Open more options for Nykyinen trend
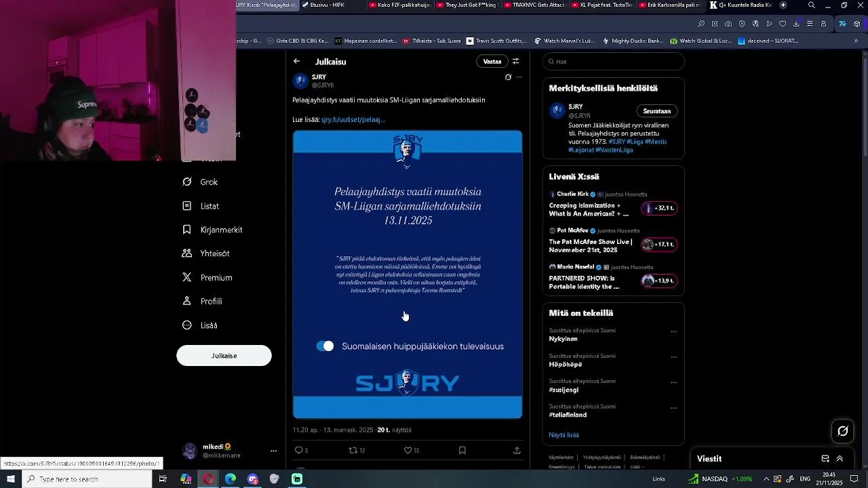868x488 pixels. [x=673, y=331]
